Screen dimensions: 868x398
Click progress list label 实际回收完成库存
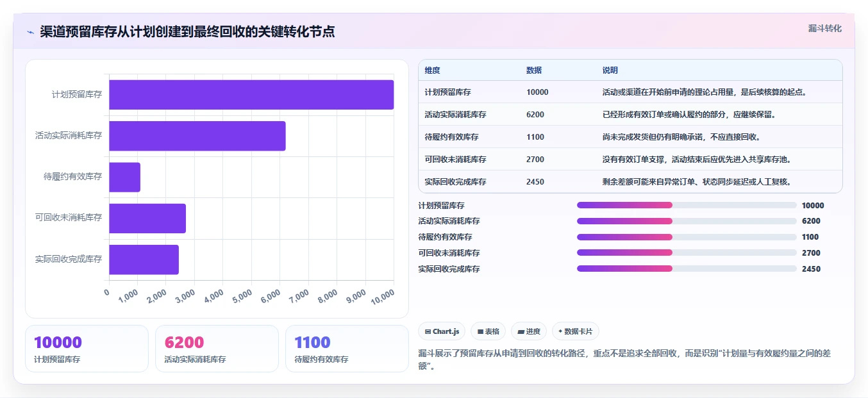tap(449, 269)
